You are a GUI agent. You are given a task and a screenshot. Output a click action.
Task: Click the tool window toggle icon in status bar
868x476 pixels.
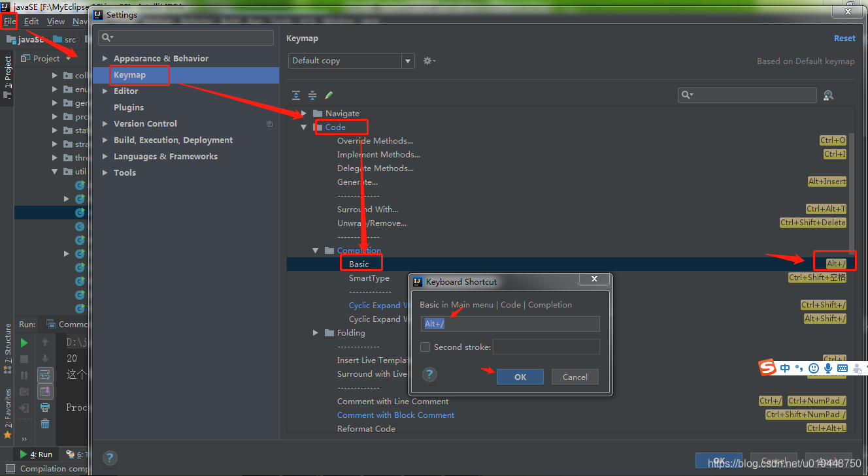[x=10, y=469]
